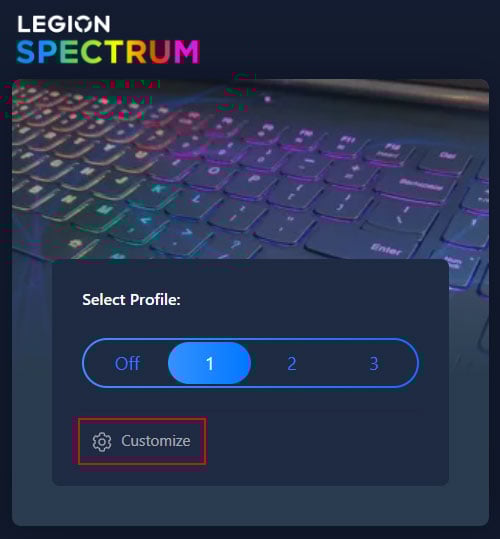Click the gear icon beside Customize
Screen dimensions: 500x539
coord(102,442)
